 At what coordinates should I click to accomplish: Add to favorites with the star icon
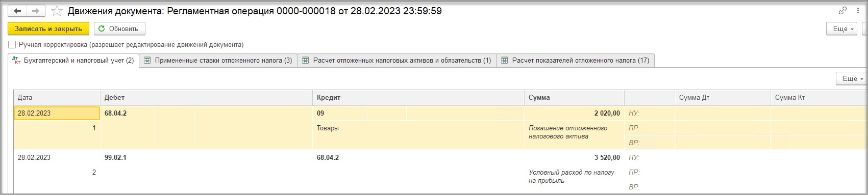[x=57, y=11]
